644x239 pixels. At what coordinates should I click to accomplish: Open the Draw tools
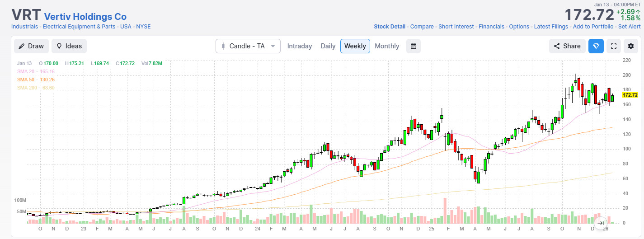pos(31,46)
